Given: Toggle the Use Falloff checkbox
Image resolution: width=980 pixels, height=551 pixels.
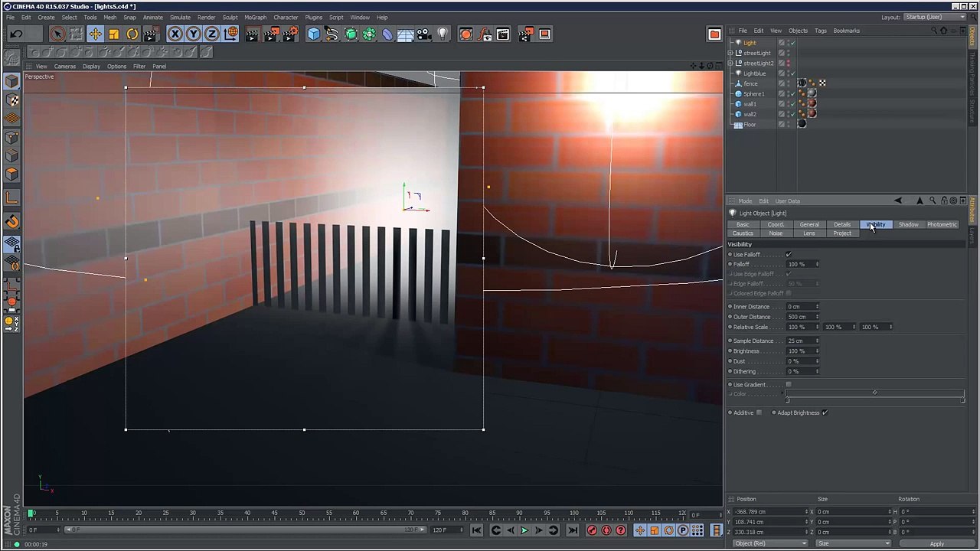Looking at the screenshot, I should [789, 254].
